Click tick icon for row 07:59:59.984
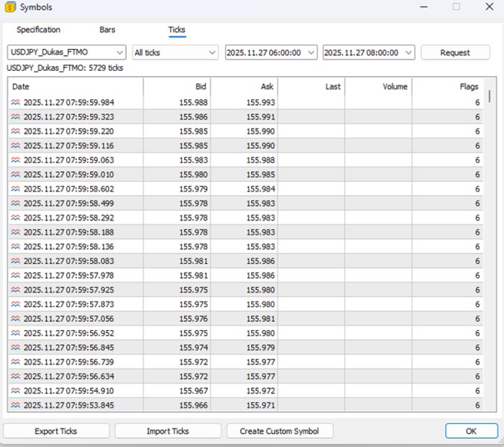The height and width of the screenshot is (447, 504). (x=16, y=103)
